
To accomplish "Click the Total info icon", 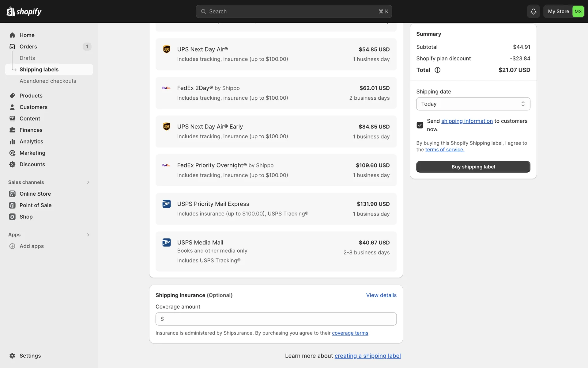I will pyautogui.click(x=437, y=70).
